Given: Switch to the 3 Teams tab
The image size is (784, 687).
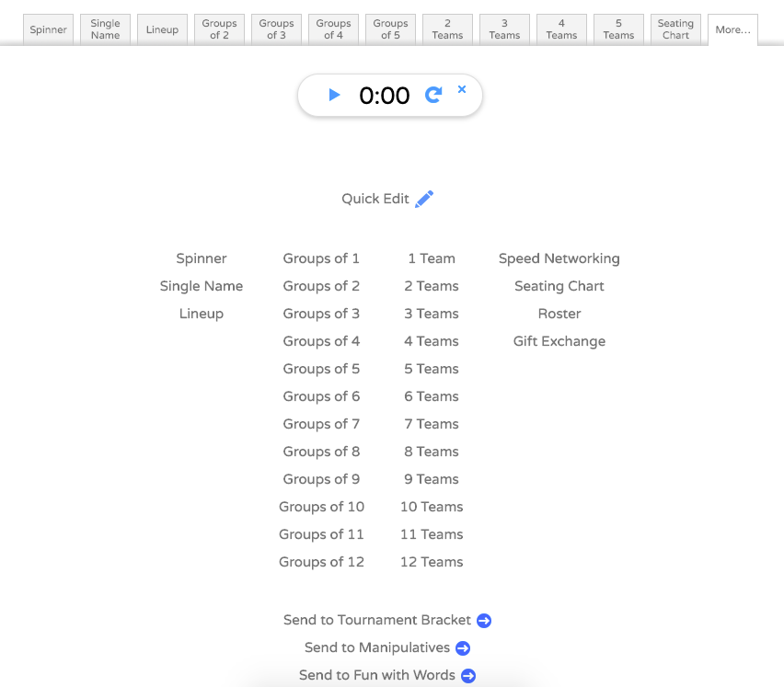Looking at the screenshot, I should click(504, 29).
